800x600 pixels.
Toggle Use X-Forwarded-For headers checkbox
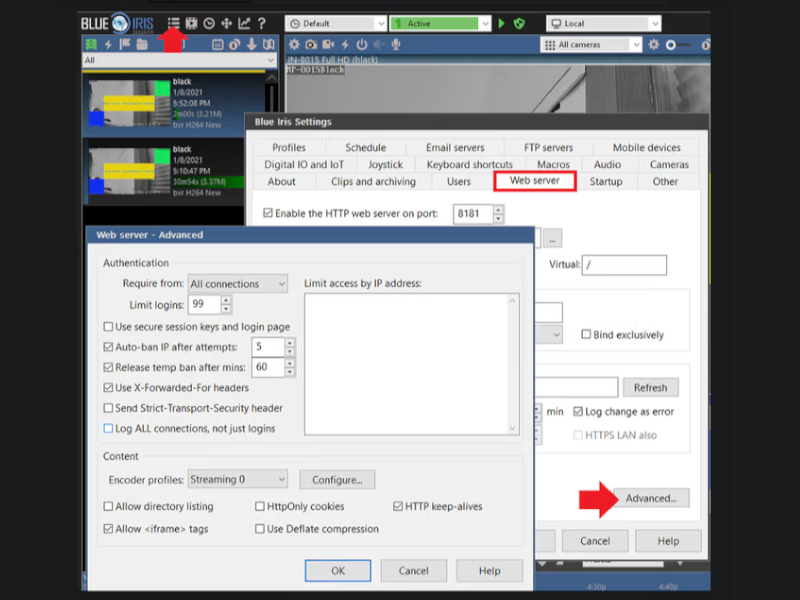point(108,388)
